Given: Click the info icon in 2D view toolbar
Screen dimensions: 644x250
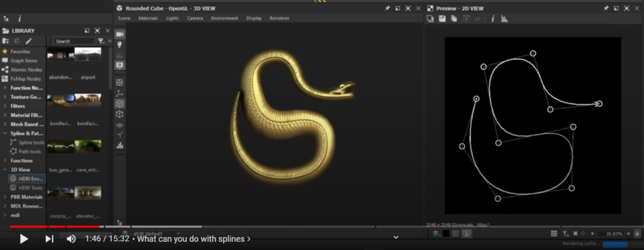Looking at the screenshot, I should coord(492,19).
